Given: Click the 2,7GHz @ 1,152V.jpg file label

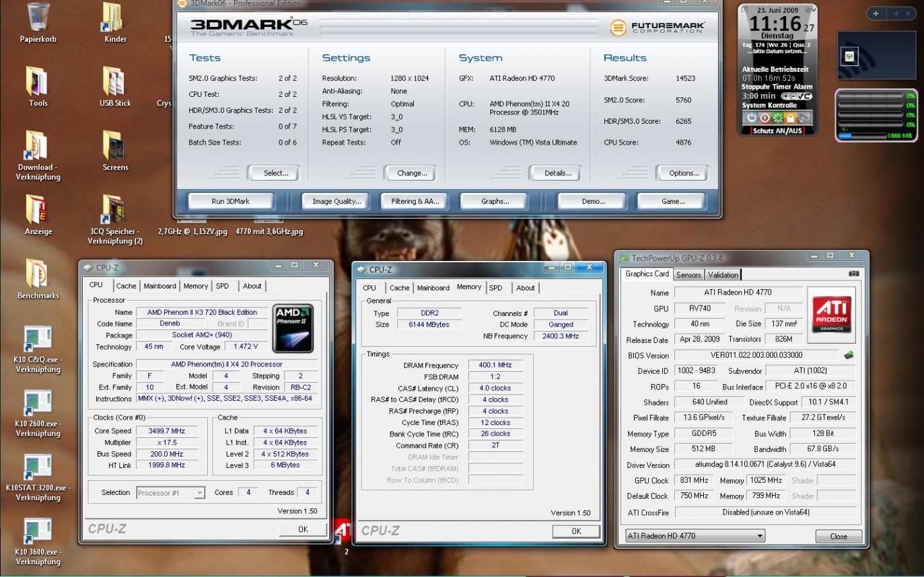Looking at the screenshot, I should [x=192, y=231].
